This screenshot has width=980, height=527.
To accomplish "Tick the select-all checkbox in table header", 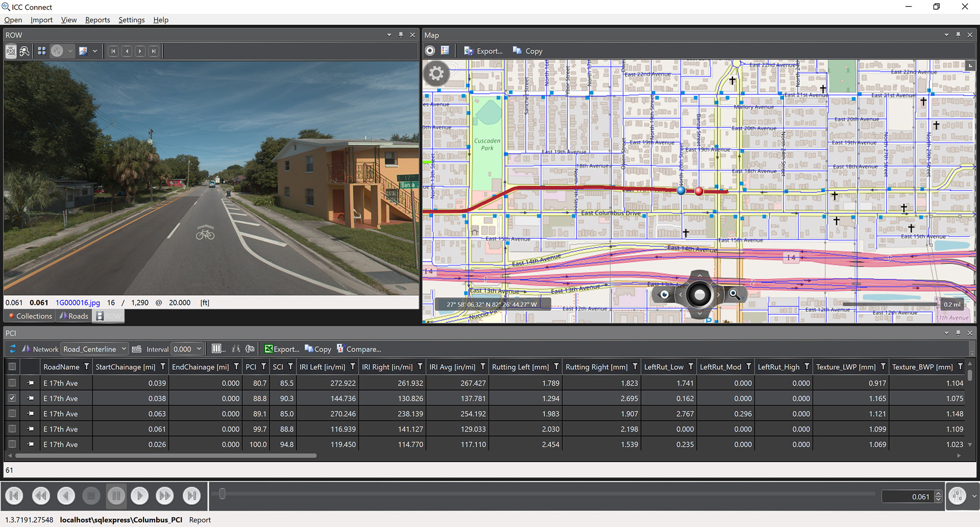I will [12, 367].
